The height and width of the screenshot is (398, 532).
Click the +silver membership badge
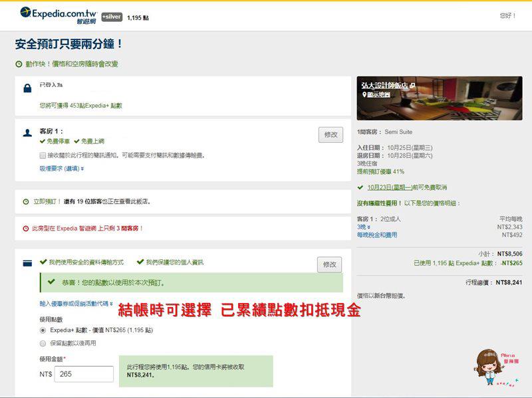(x=112, y=17)
